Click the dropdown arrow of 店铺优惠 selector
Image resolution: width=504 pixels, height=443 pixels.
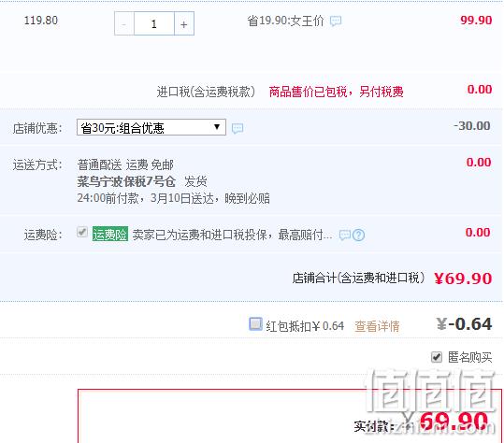[217, 127]
